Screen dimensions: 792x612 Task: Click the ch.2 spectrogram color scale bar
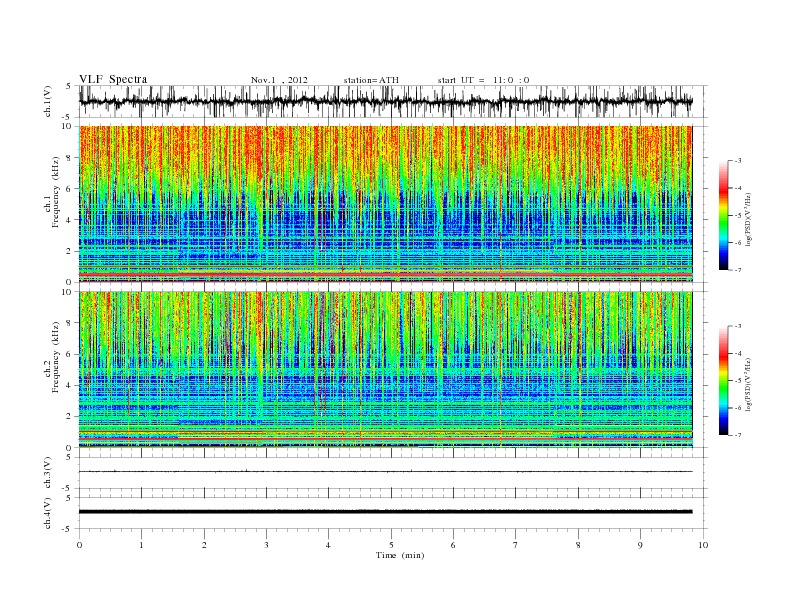point(723,380)
